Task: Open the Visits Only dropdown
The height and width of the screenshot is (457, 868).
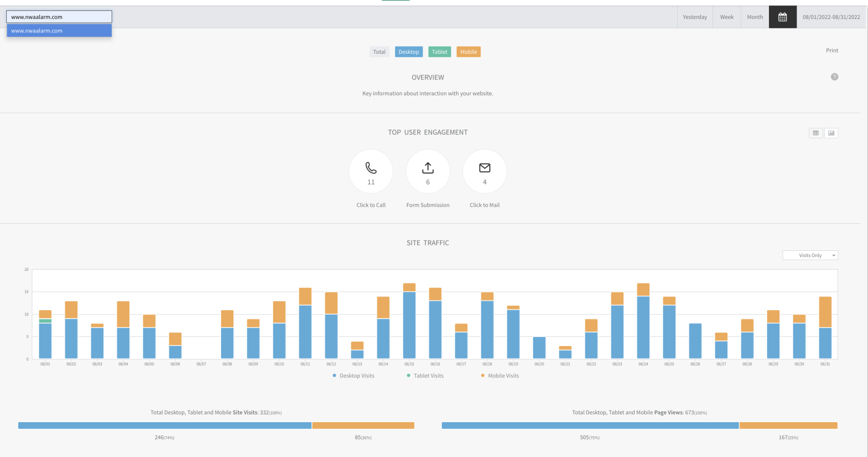Action: point(810,255)
